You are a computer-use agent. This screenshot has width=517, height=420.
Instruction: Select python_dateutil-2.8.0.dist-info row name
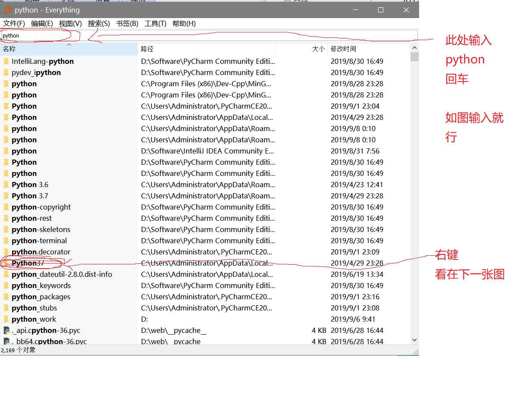click(62, 274)
